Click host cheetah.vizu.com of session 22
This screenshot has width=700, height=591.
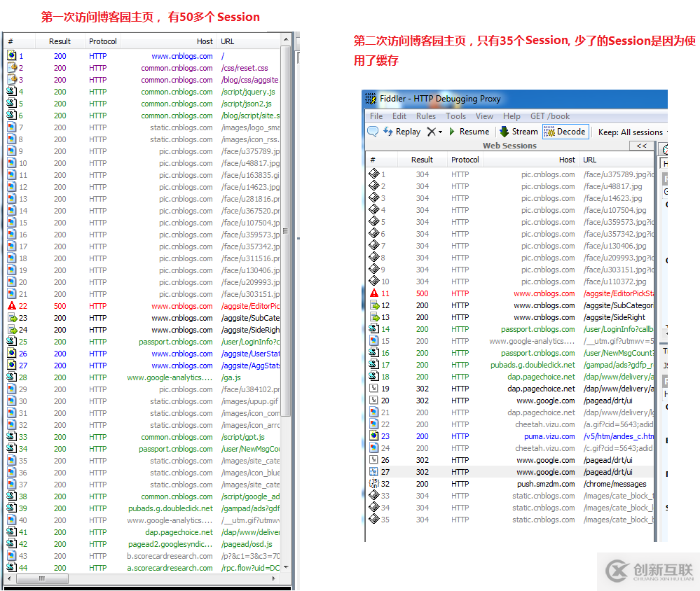544,424
